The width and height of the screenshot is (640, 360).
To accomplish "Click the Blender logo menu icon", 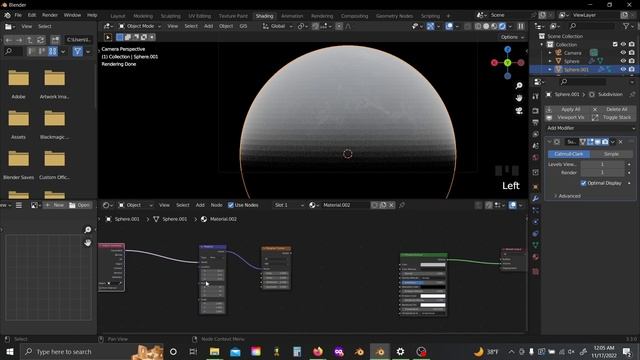I will [x=7, y=15].
